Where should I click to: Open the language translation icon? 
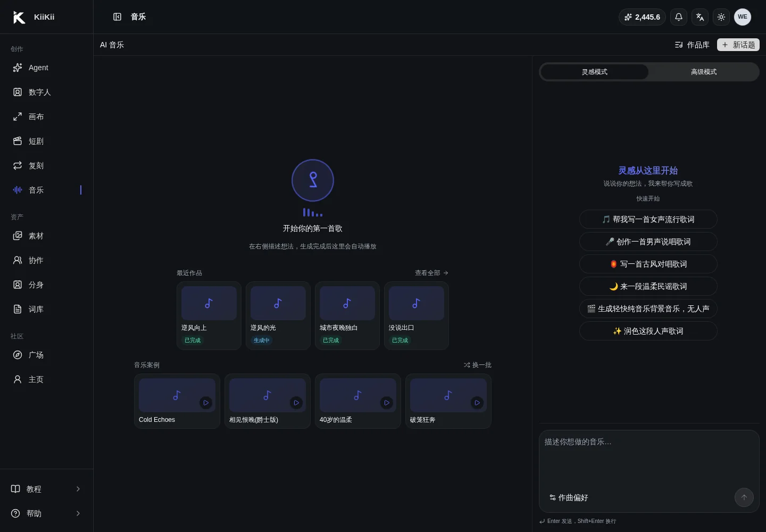[700, 17]
